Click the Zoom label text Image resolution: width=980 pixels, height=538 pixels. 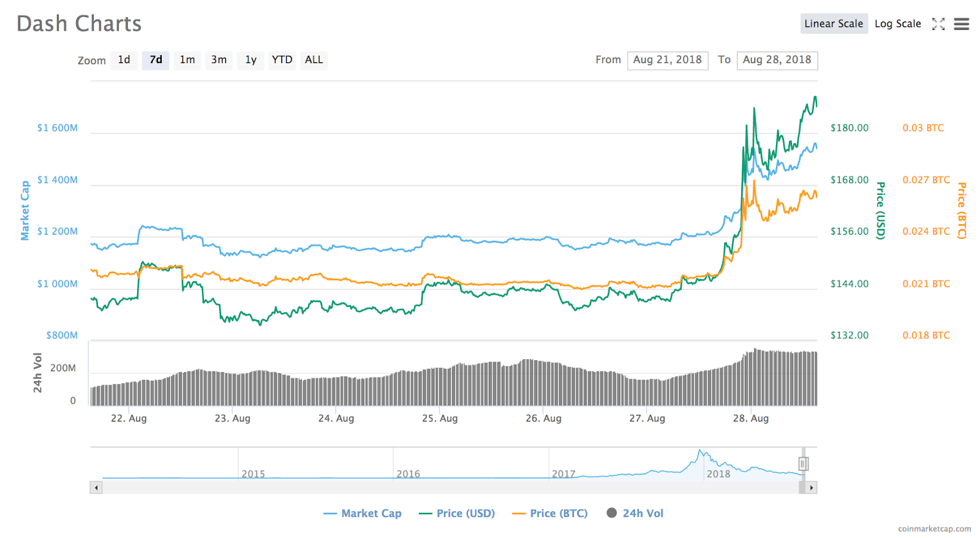tap(92, 61)
